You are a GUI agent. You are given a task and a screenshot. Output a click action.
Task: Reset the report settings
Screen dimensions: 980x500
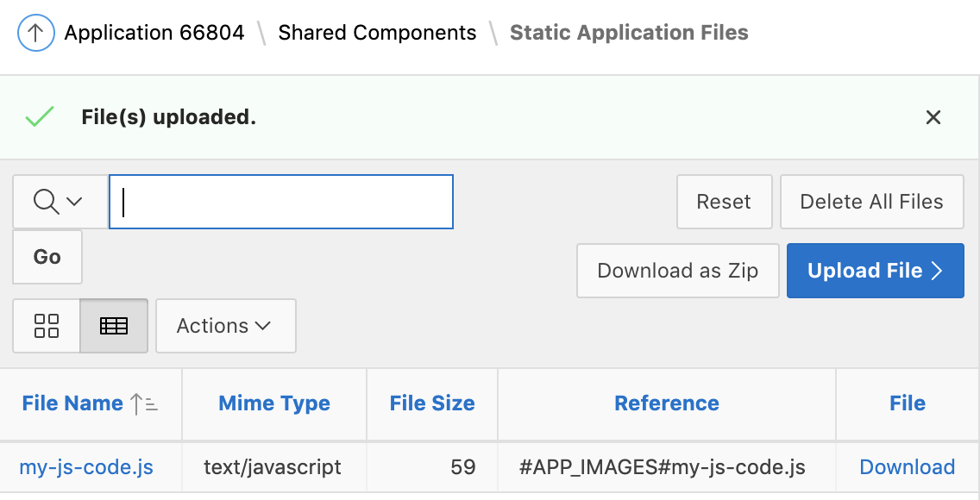coord(723,202)
